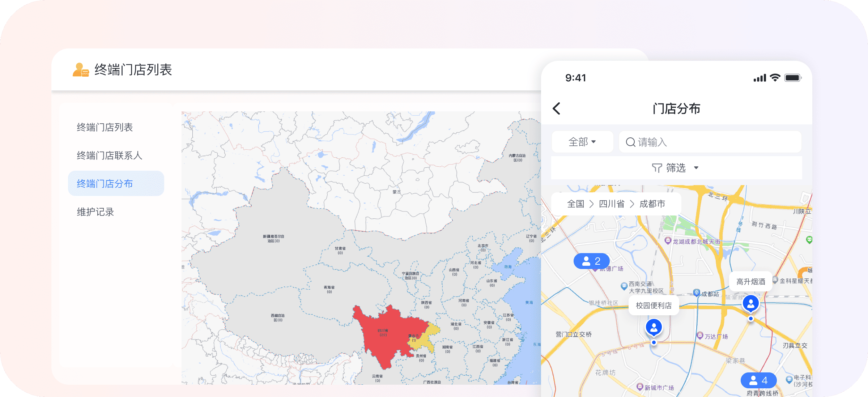Tap the 校园便利店 store label bubble
Image resolution: width=868 pixels, height=397 pixels.
click(x=654, y=306)
